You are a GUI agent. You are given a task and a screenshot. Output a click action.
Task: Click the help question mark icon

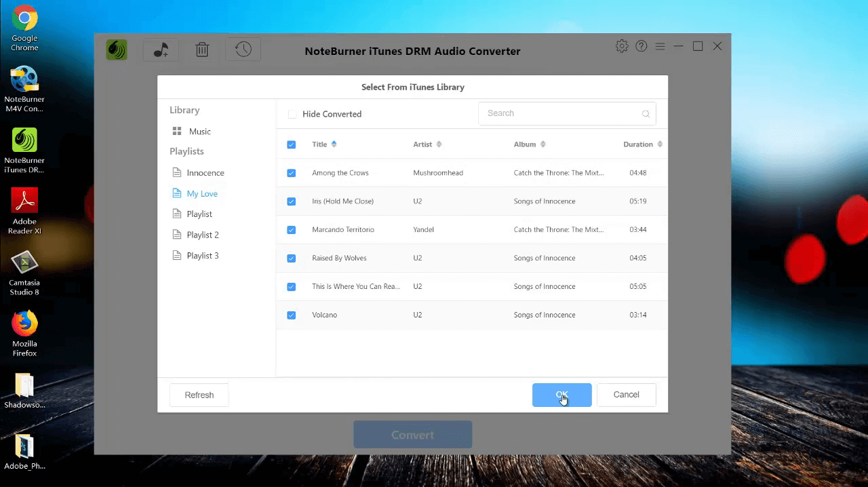641,46
